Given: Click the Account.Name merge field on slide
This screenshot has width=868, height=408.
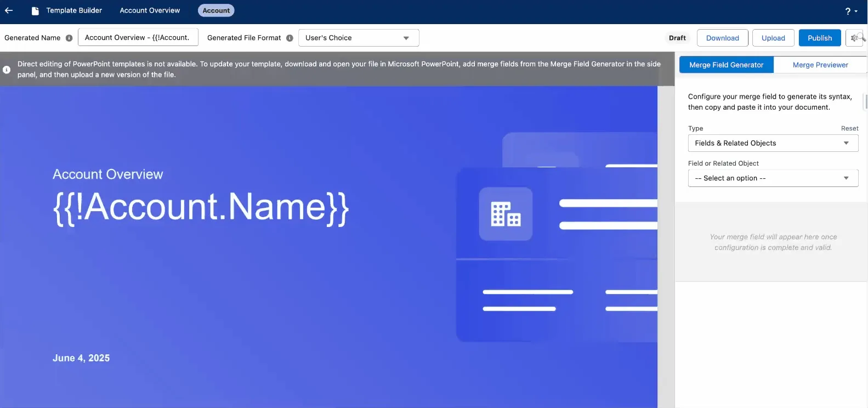Looking at the screenshot, I should (201, 207).
